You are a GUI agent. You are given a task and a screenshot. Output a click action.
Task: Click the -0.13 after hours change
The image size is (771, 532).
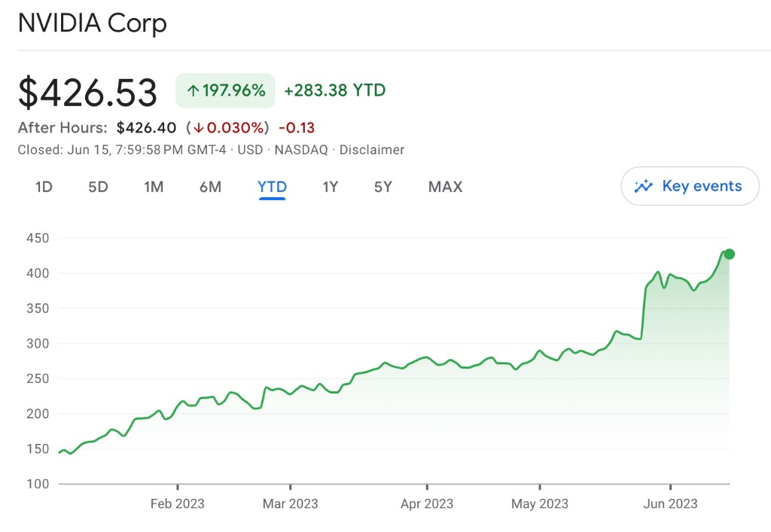(x=297, y=128)
